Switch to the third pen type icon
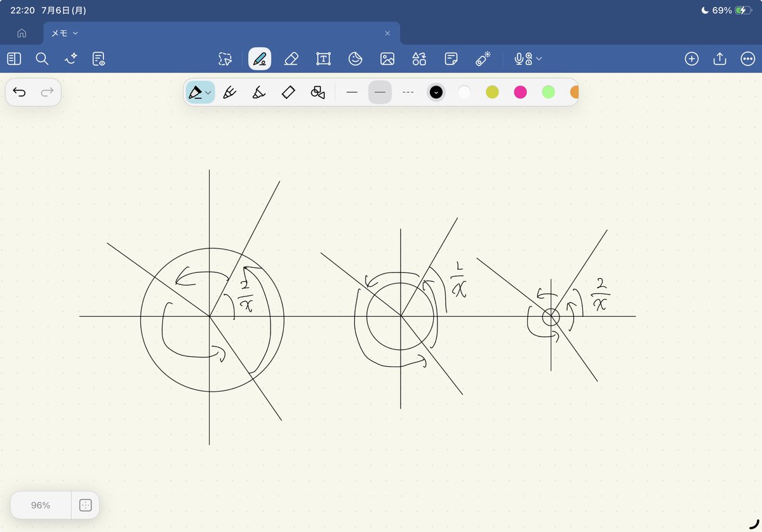Viewport: 762px width, 532px height. (259, 92)
